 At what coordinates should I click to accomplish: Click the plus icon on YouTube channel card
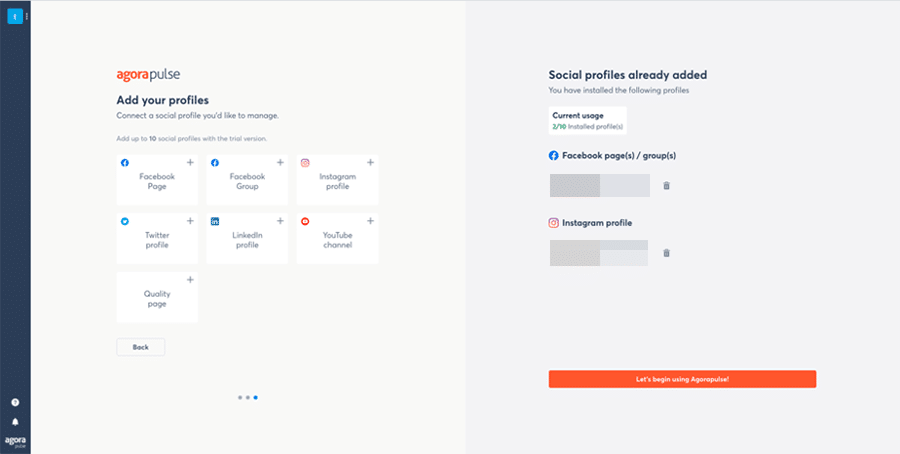click(x=370, y=221)
